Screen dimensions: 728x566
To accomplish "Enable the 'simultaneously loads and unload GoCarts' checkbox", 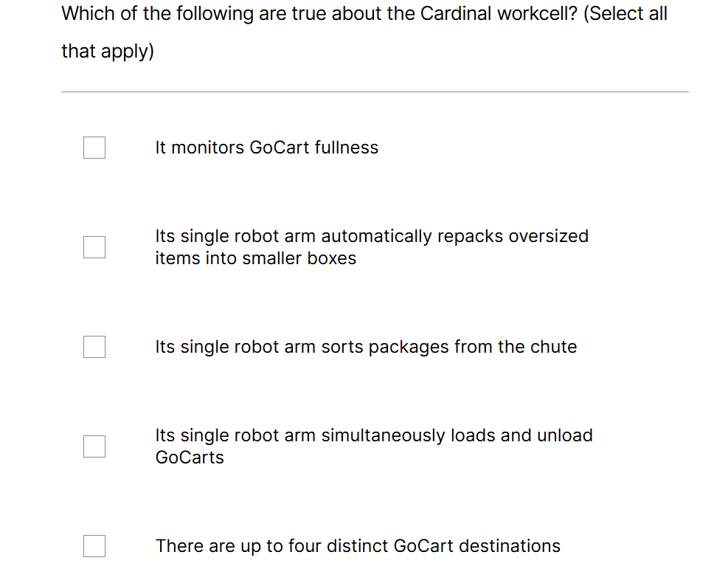I will click(94, 446).
